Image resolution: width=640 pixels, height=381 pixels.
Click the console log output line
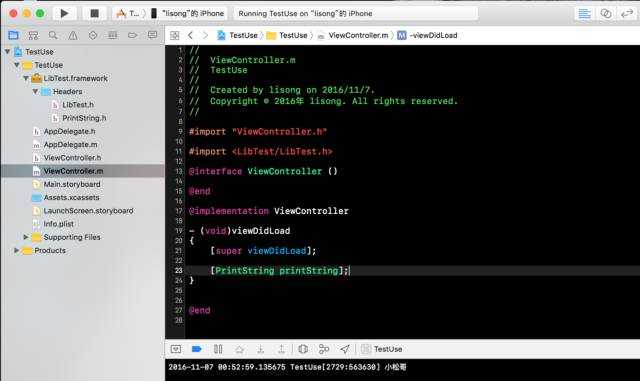click(287, 367)
